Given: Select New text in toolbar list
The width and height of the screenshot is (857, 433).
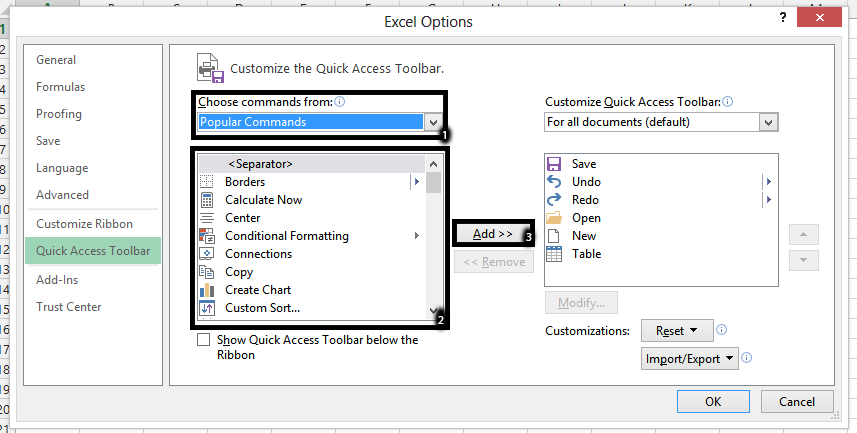Looking at the screenshot, I should pos(584,236).
